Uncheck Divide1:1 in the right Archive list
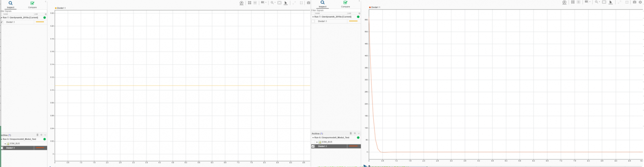This screenshot has height=167, width=644. click(313, 146)
